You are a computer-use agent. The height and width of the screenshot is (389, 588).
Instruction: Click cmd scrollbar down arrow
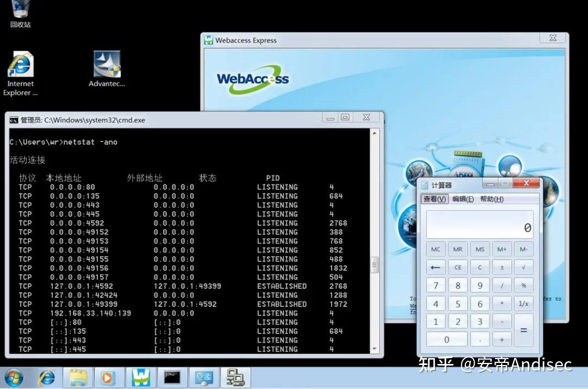point(374,349)
